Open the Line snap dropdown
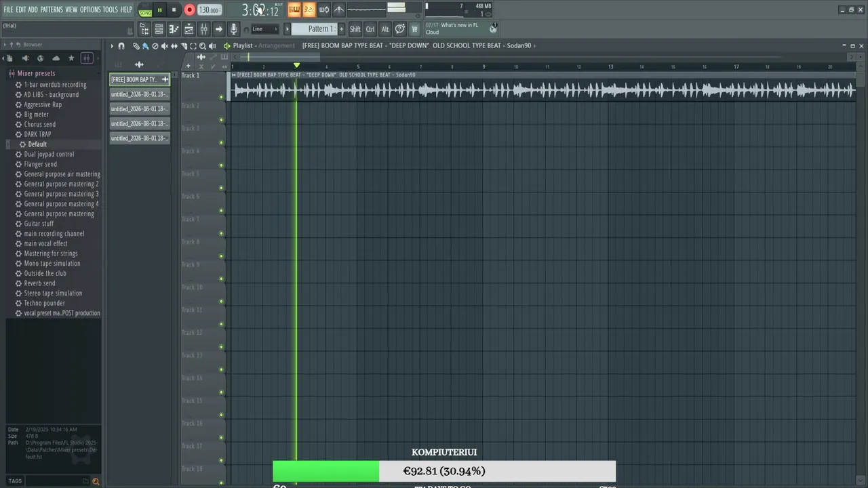Image resolution: width=868 pixels, height=488 pixels. 265,29
